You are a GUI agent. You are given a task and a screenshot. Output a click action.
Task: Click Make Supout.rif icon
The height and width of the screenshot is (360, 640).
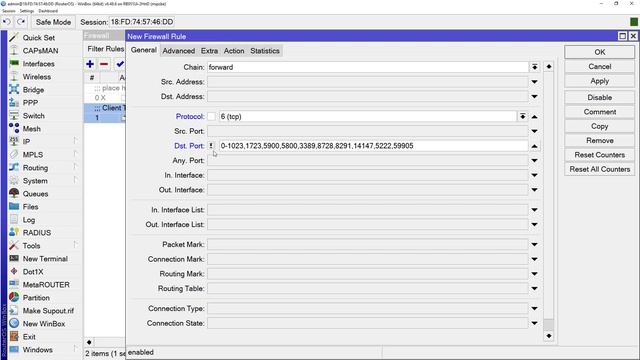tap(14, 311)
